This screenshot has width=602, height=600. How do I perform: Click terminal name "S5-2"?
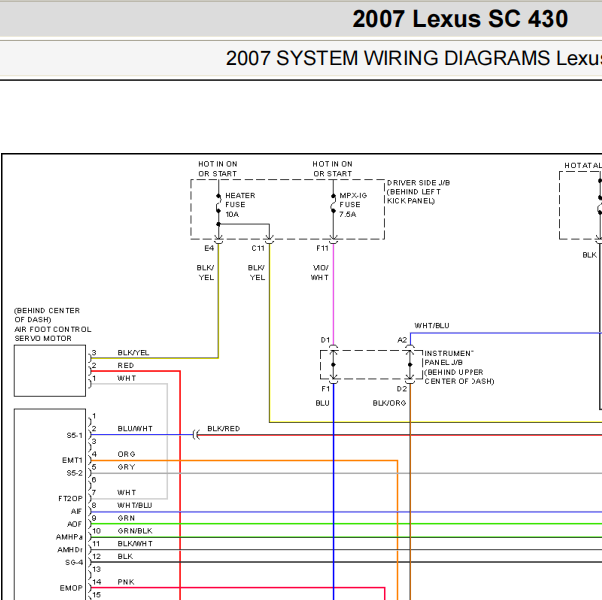[x=74, y=473]
